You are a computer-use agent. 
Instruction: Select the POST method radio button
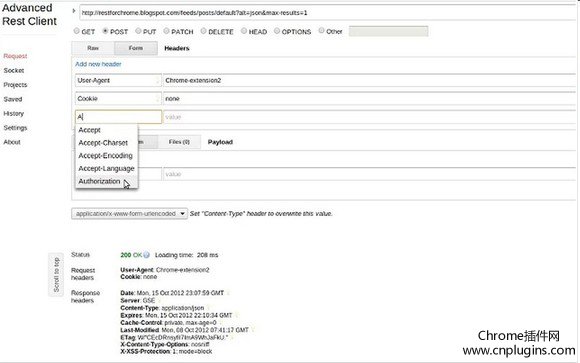pos(105,31)
